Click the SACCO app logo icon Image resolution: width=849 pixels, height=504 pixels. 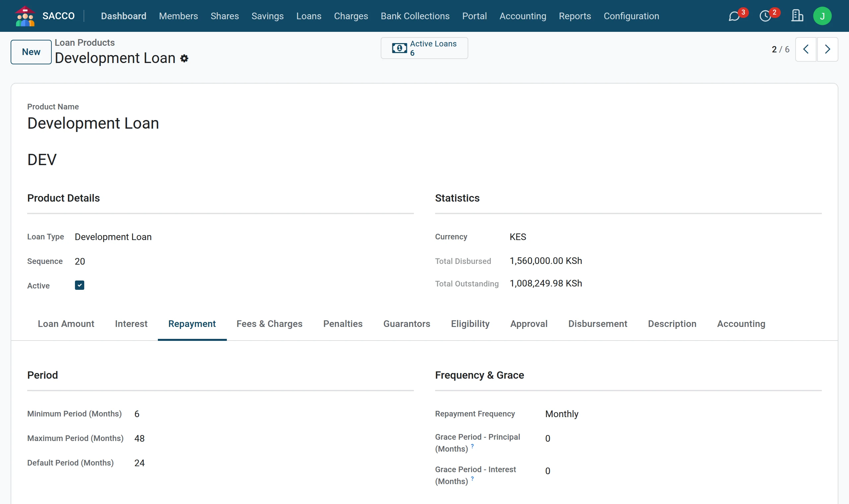(x=25, y=16)
